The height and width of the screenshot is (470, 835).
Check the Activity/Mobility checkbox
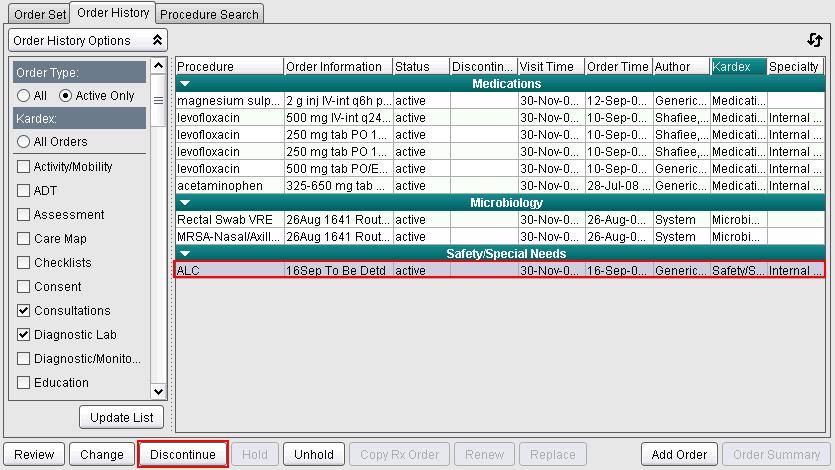coord(23,167)
